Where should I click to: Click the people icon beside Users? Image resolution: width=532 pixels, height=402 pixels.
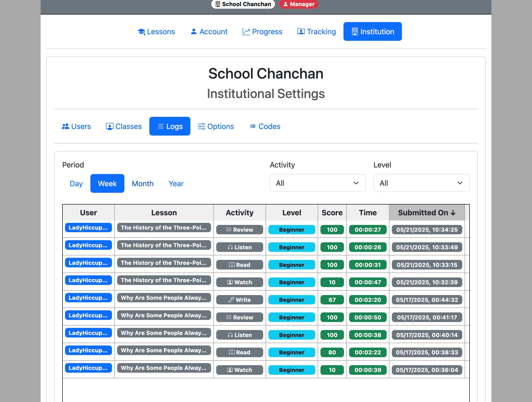tap(66, 126)
